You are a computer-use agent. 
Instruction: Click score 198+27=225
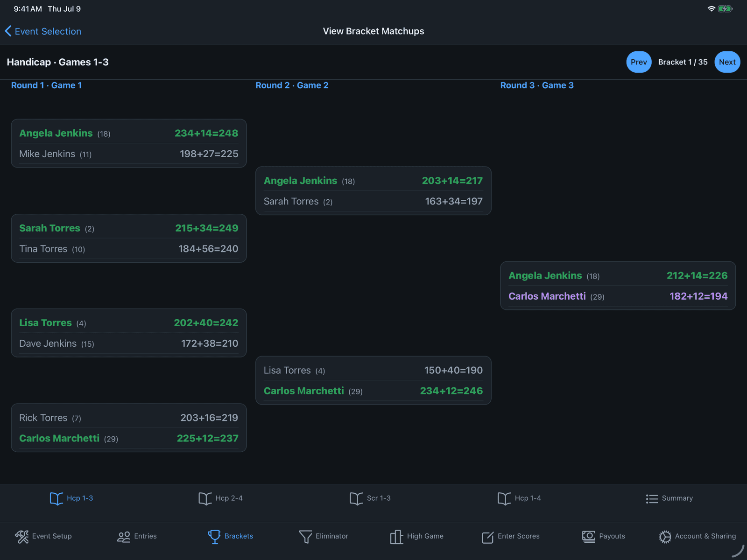tap(209, 154)
